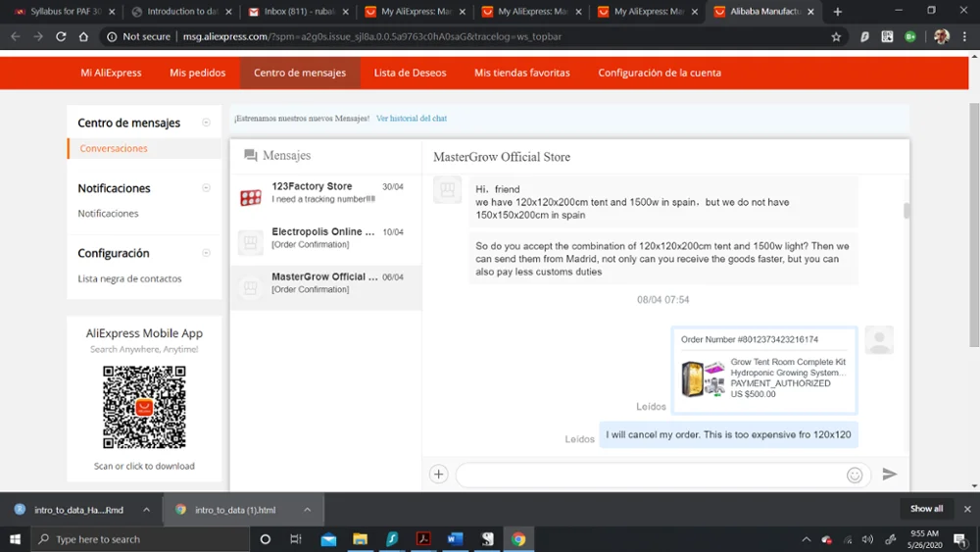980x552 pixels.
Task: Open Conversaciones in sidebar
Action: point(113,148)
